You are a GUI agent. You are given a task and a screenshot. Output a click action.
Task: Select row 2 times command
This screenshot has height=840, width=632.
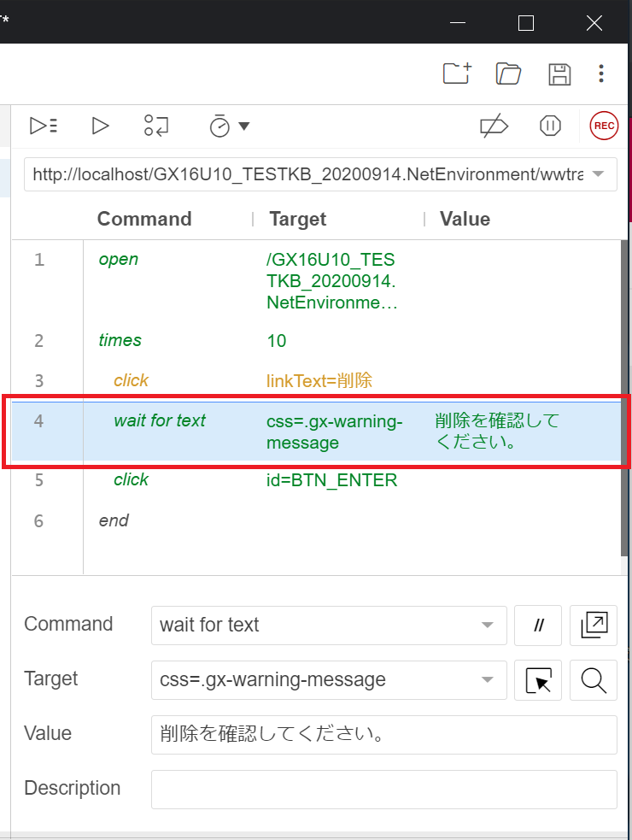pos(316,340)
